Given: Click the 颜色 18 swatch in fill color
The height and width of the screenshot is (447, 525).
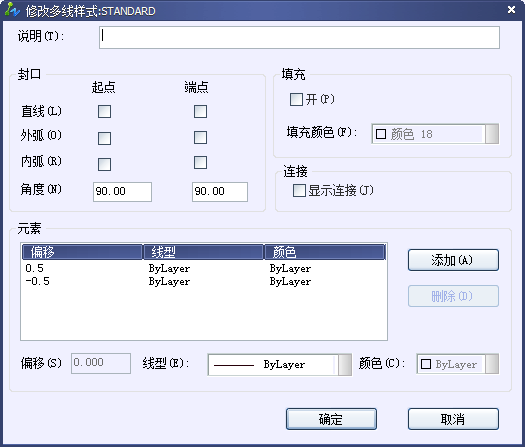Looking at the screenshot, I should [381, 134].
